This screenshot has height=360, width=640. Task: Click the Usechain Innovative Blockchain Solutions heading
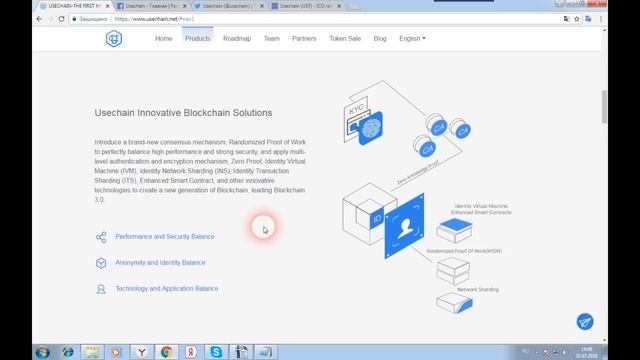click(183, 113)
